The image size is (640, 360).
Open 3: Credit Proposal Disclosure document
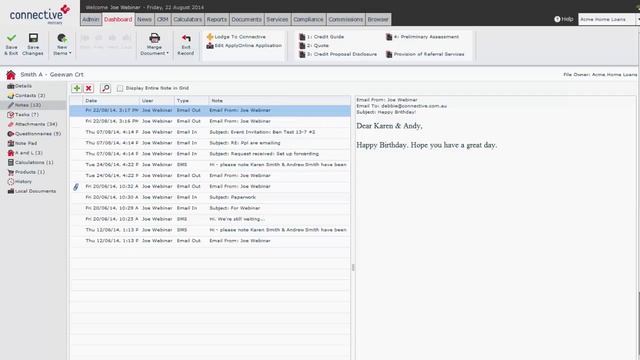click(x=338, y=54)
